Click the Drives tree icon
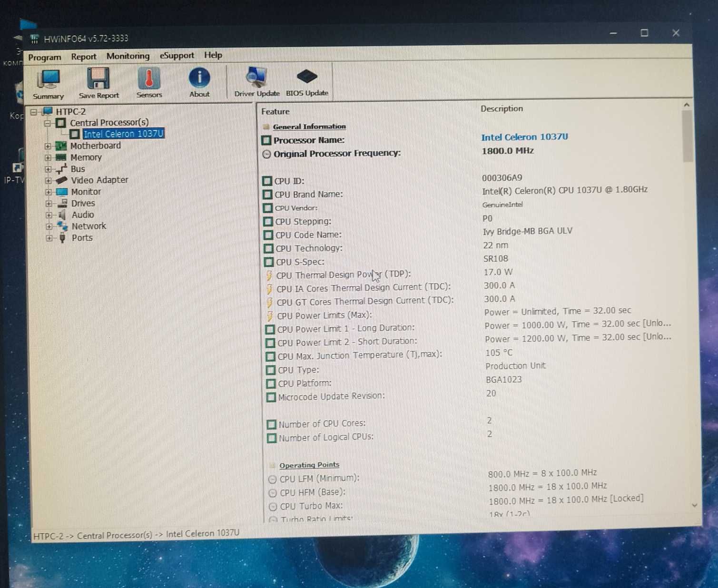Viewport: 718px width, 588px height. 62,203
